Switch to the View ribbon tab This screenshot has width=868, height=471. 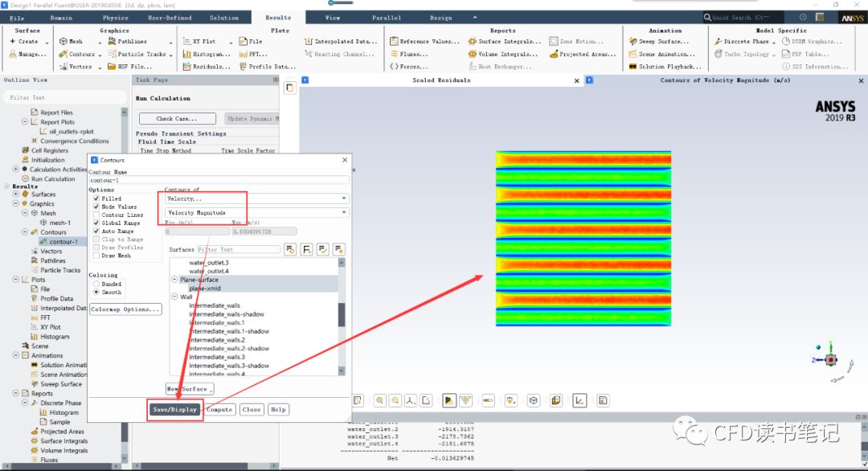coord(333,18)
